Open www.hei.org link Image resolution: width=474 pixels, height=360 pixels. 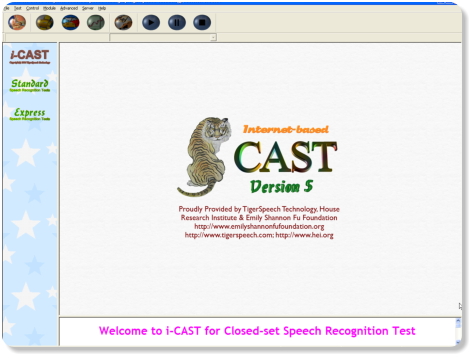click(304, 235)
